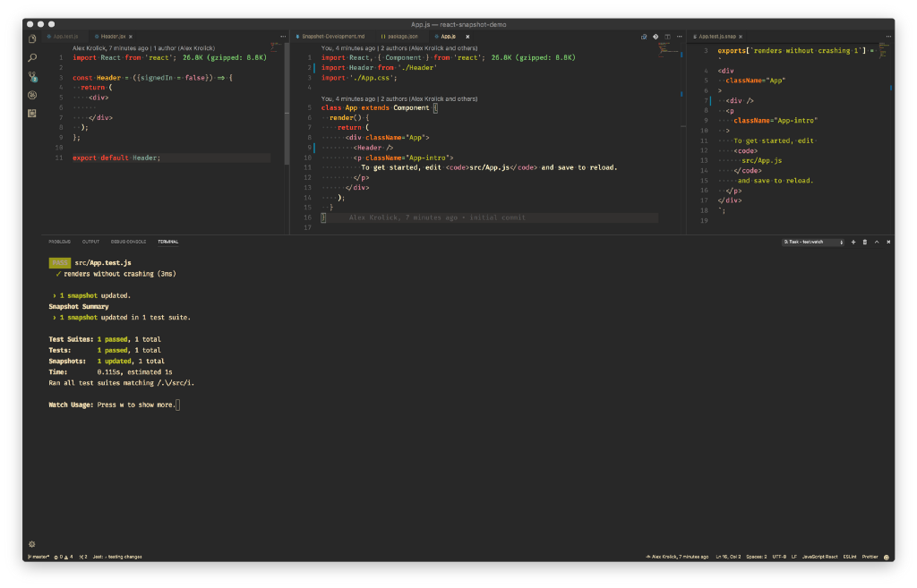
Task: Open the Debug view in activity bar
Action: pos(32,95)
